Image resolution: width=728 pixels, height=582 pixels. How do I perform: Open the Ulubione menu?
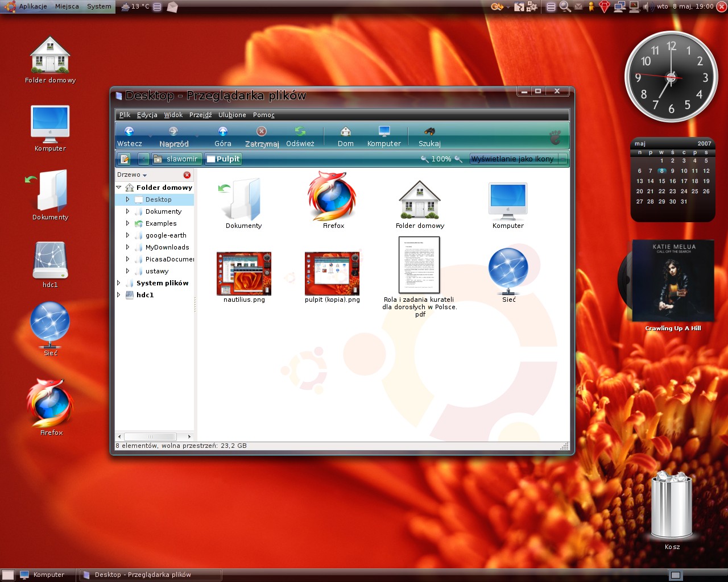(232, 115)
